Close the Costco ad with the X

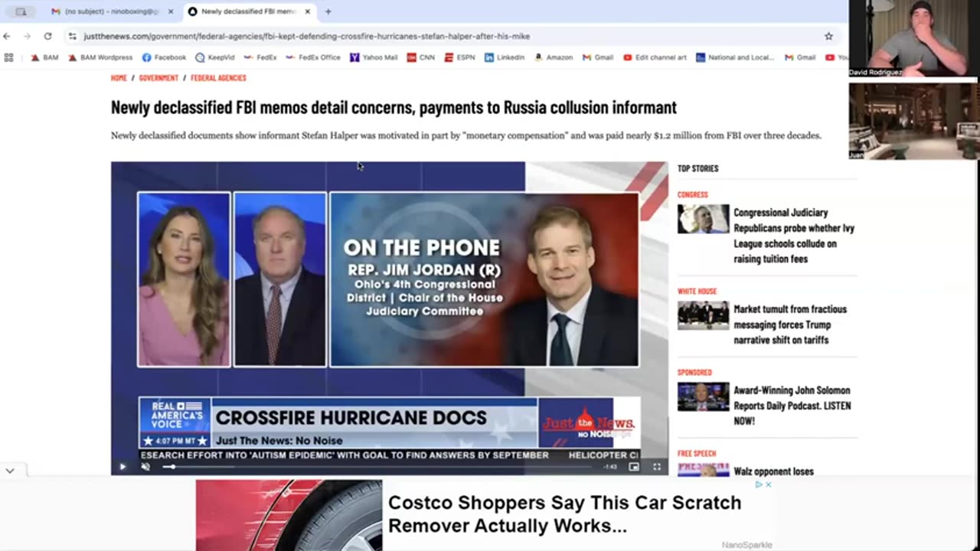coord(769,484)
